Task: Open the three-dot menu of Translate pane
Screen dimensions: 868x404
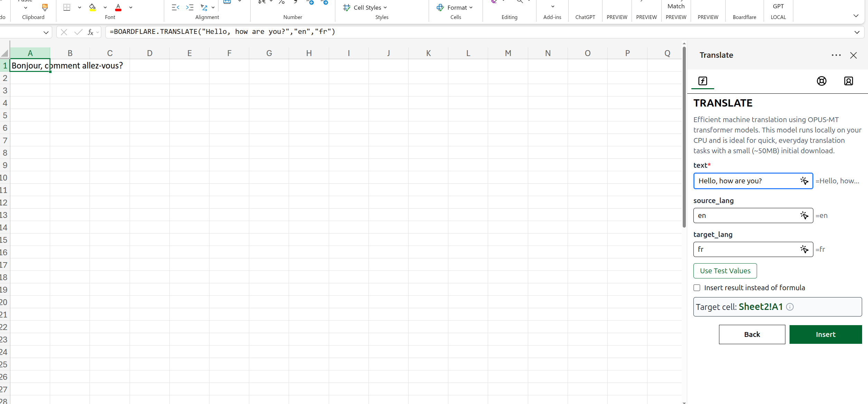Action: pyautogui.click(x=836, y=55)
